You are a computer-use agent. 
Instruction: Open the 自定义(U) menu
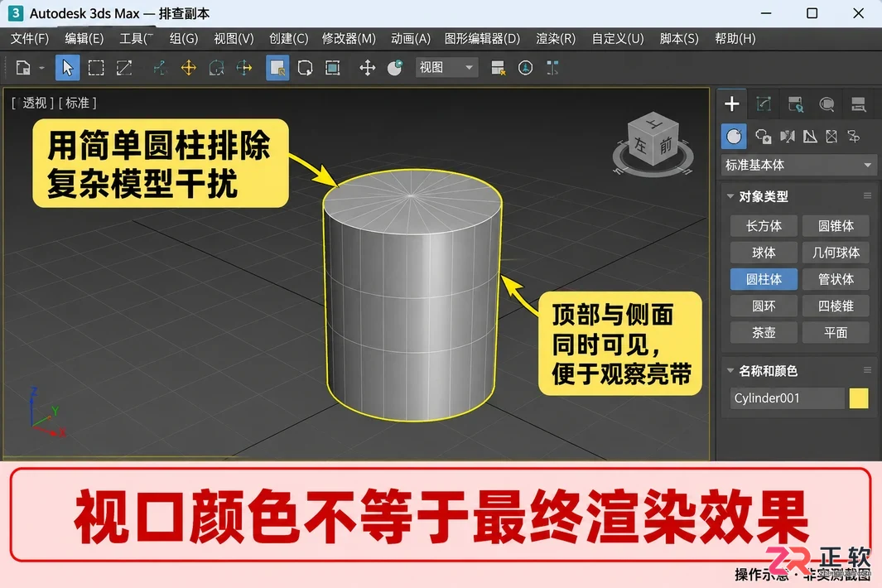click(x=618, y=38)
